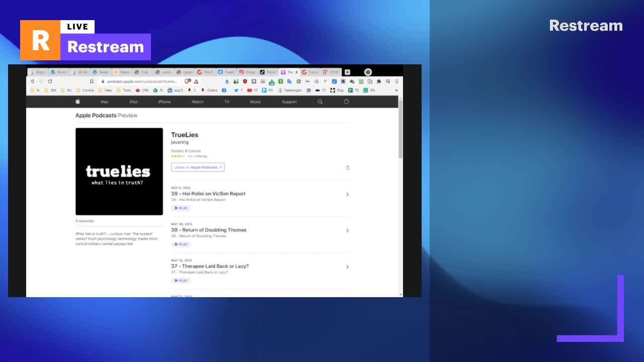Switch to the TikTok browser tab
This screenshot has height=362, width=644.
coord(268,72)
